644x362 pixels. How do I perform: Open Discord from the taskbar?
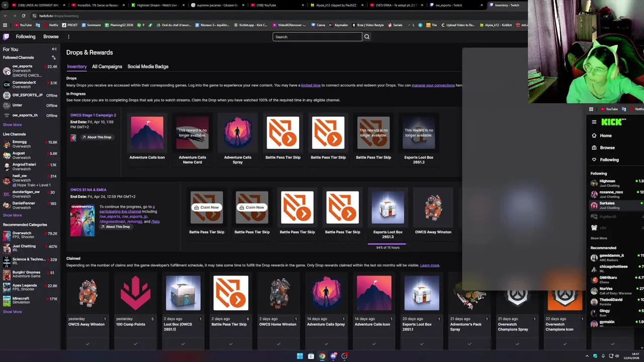click(333, 356)
